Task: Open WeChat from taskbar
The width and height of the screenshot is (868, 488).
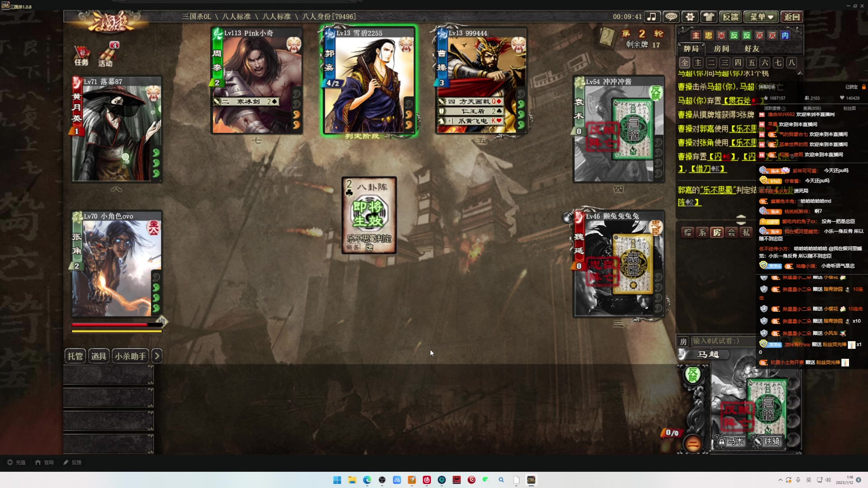Action: (x=486, y=480)
